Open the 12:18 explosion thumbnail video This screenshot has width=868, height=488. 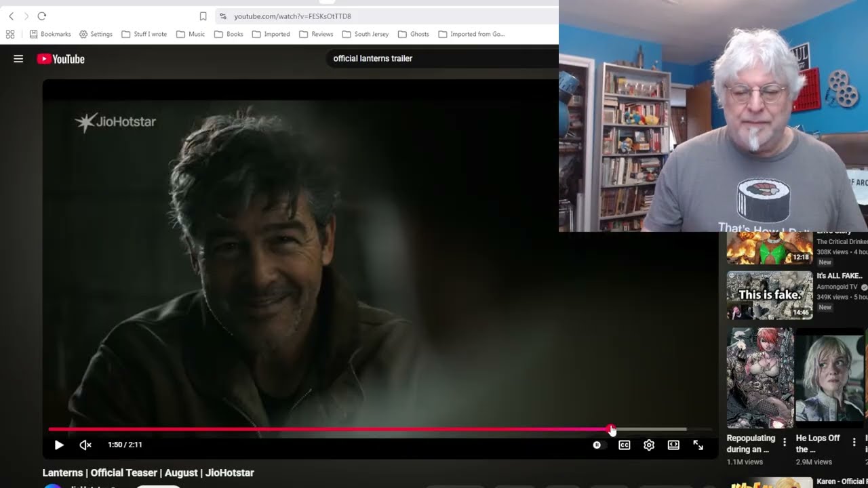pos(770,248)
